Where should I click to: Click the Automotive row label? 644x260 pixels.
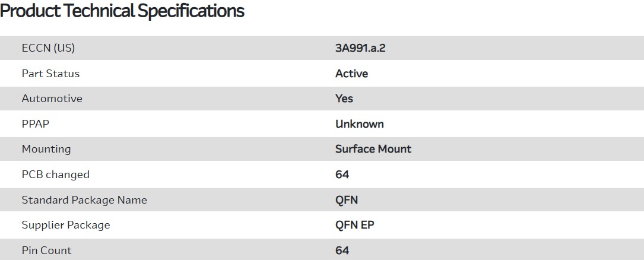tap(52, 99)
